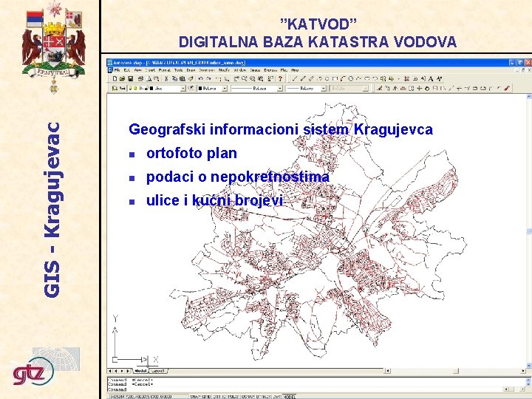Switch to the Model tab

click(x=140, y=371)
